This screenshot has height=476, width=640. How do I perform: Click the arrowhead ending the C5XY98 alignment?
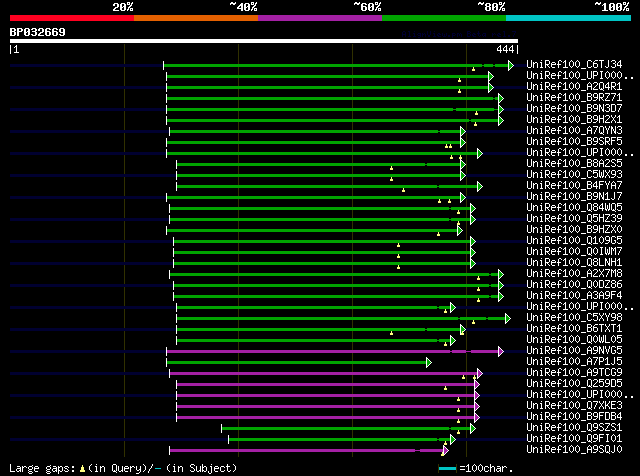(x=507, y=318)
